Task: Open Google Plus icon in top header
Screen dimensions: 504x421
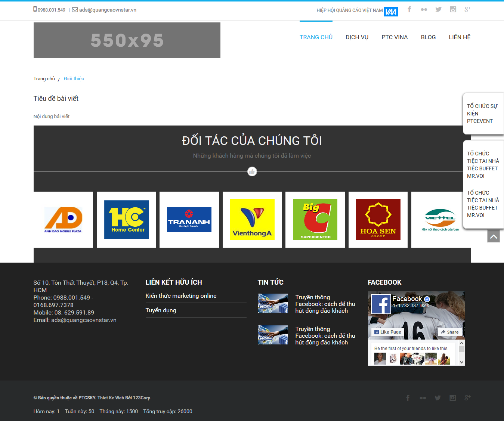Action: click(467, 9)
